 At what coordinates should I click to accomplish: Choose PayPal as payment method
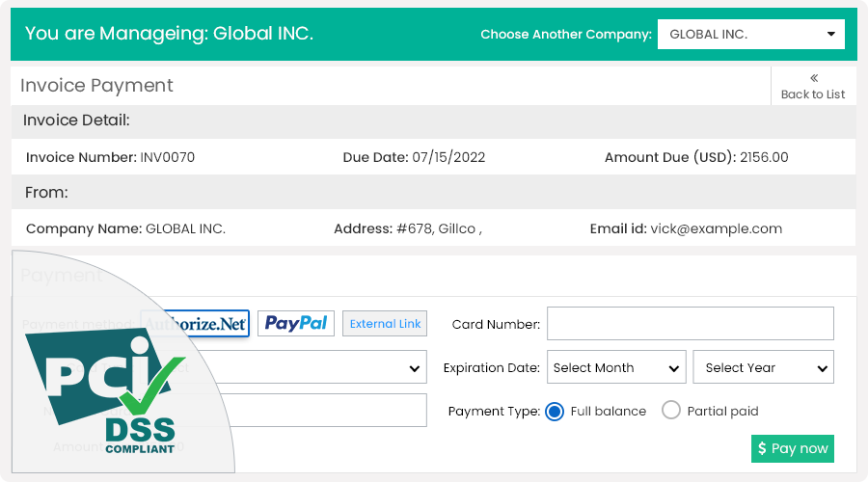296,323
